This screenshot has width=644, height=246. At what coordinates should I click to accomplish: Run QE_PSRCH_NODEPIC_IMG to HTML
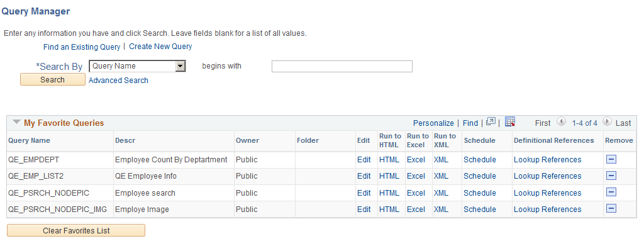point(389,210)
